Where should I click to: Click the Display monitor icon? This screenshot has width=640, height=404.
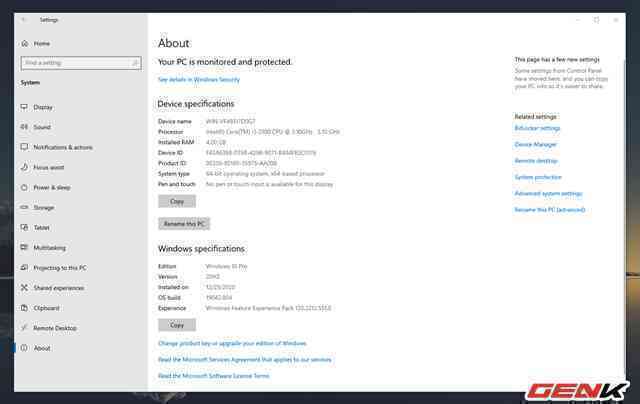24,107
